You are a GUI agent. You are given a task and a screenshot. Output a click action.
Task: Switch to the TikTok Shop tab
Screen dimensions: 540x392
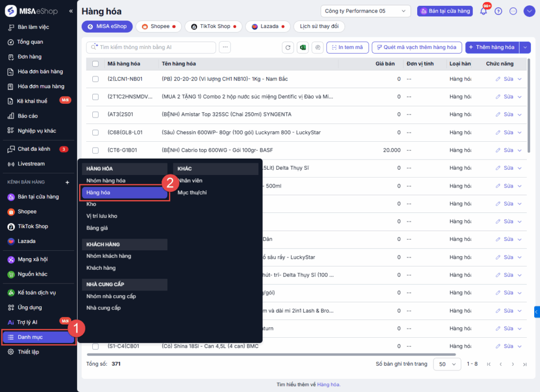coord(214,26)
